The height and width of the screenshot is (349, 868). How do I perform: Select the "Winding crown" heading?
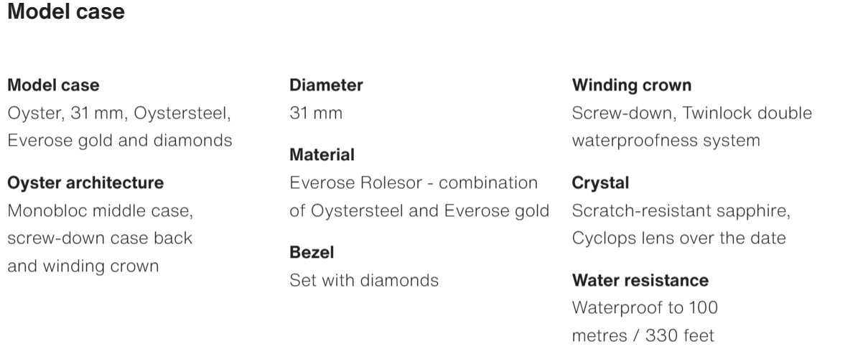pos(632,85)
